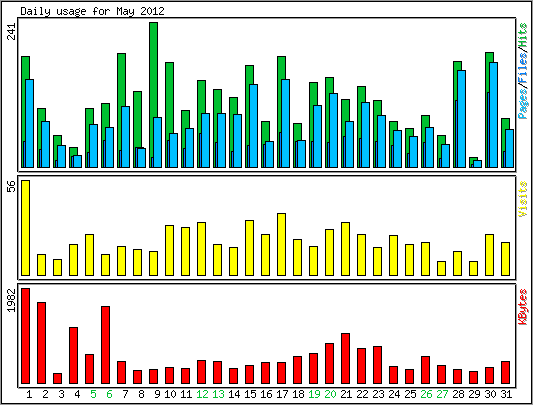Screen dimensions: 533x405
Task: Click the 1982 KBytes axis maximum label
Action: pos(12,300)
